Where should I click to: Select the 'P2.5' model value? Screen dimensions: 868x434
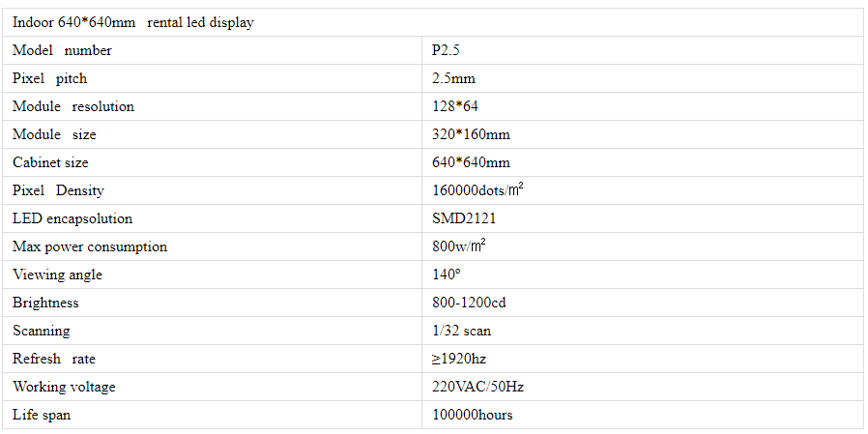click(x=447, y=50)
